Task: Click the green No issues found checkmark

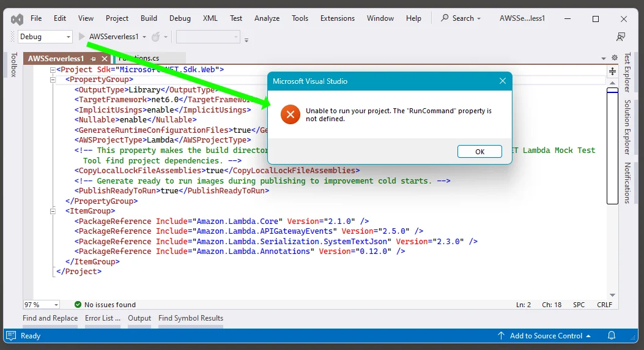Action: (x=78, y=304)
